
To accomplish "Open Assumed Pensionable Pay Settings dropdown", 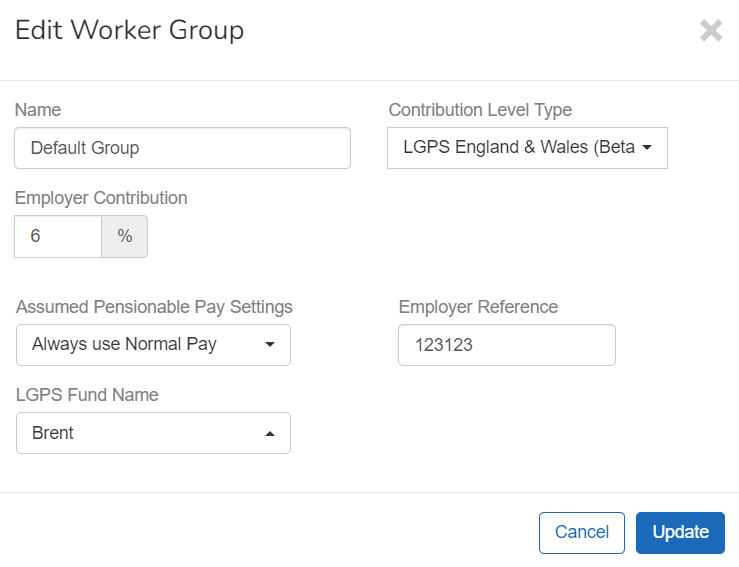I will coord(153,345).
